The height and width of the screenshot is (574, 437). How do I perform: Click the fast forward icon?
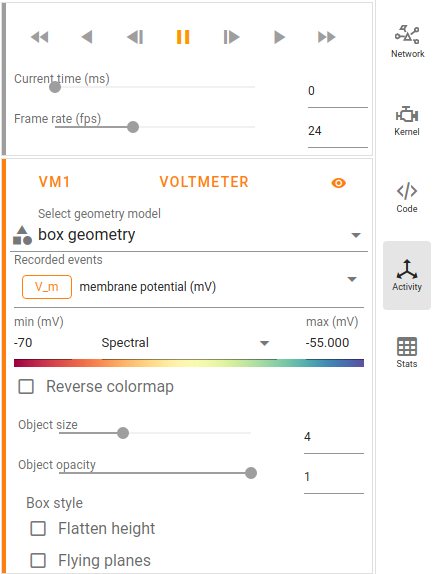tap(326, 37)
